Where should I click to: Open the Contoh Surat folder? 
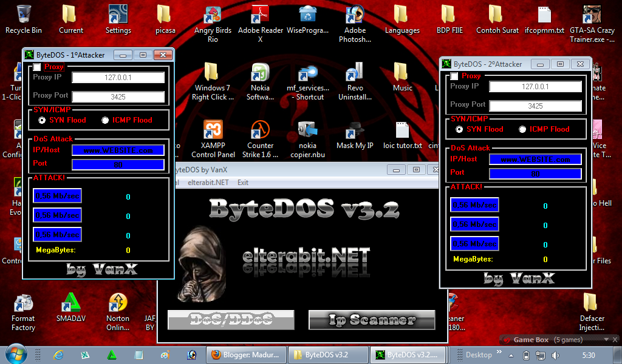click(497, 19)
